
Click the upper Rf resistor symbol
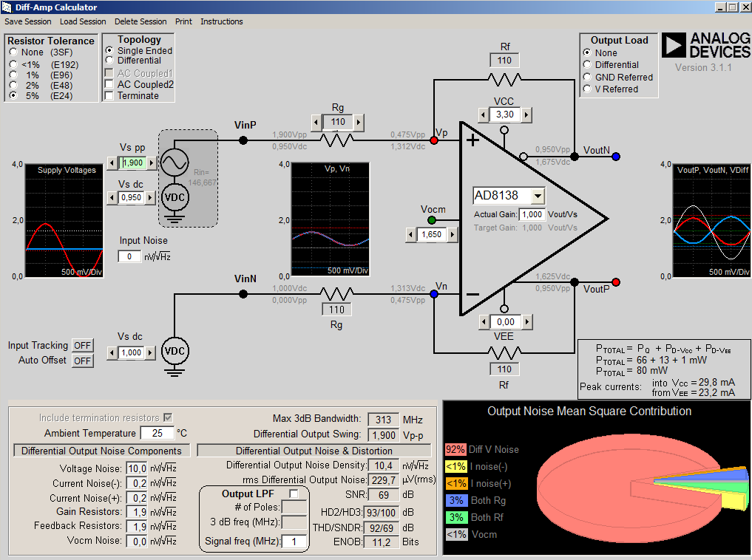(x=504, y=80)
